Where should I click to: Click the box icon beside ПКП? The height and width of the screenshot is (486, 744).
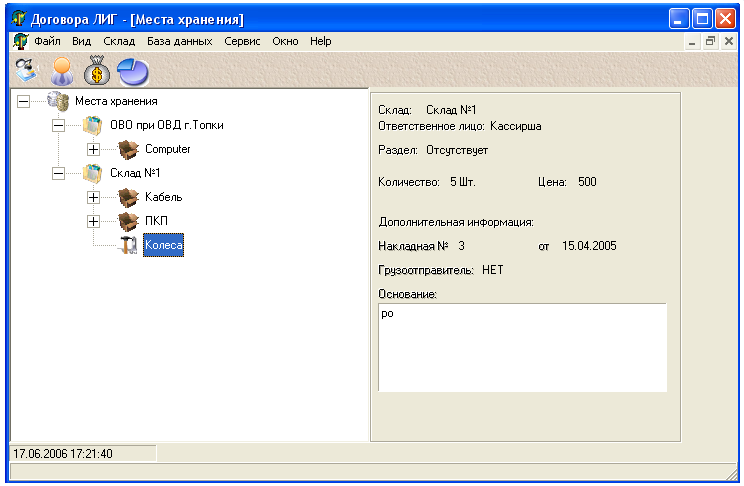pyautogui.click(x=128, y=221)
